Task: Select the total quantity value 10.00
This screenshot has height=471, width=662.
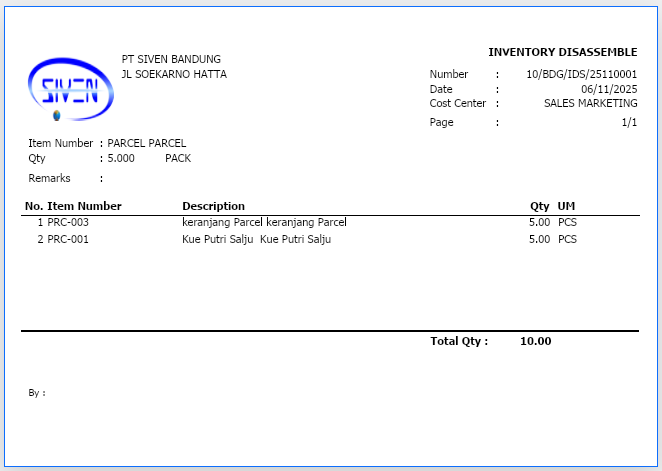Action: pos(536,341)
